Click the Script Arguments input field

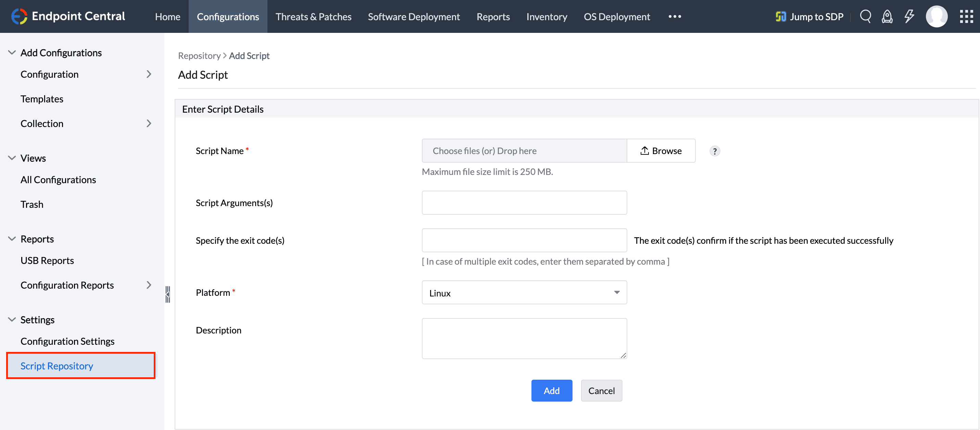coord(524,203)
